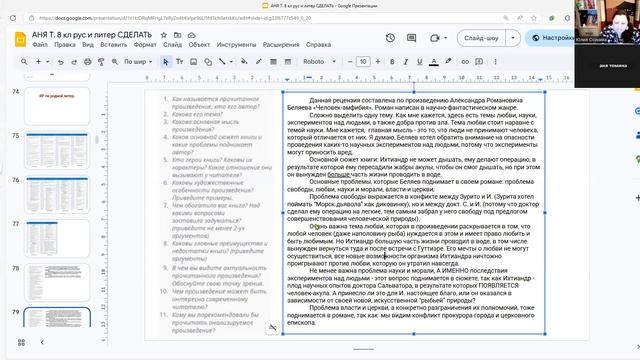Start a video call with camera icon
Image resolution: width=640 pixels, height=360 pixels.
coord(434,38)
